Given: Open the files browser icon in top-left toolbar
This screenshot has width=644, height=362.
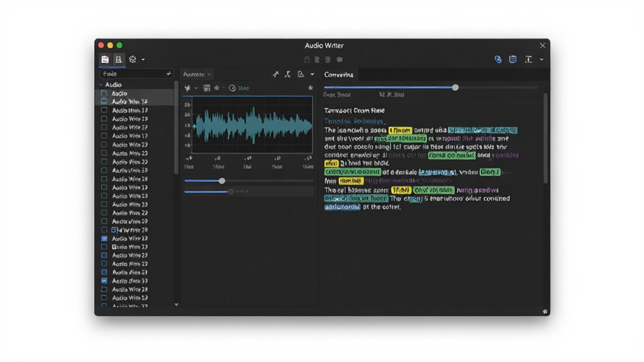Looking at the screenshot, I should pyautogui.click(x=105, y=60).
